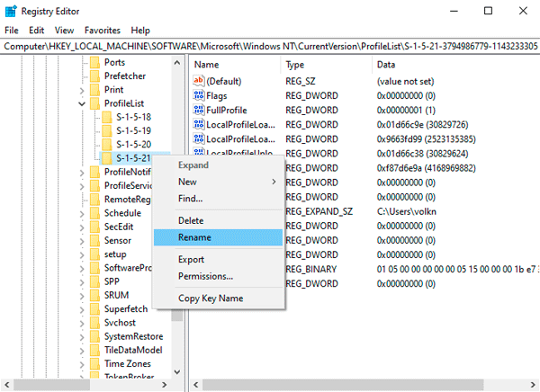
Task: Click the registry path address bar
Action: 270,46
